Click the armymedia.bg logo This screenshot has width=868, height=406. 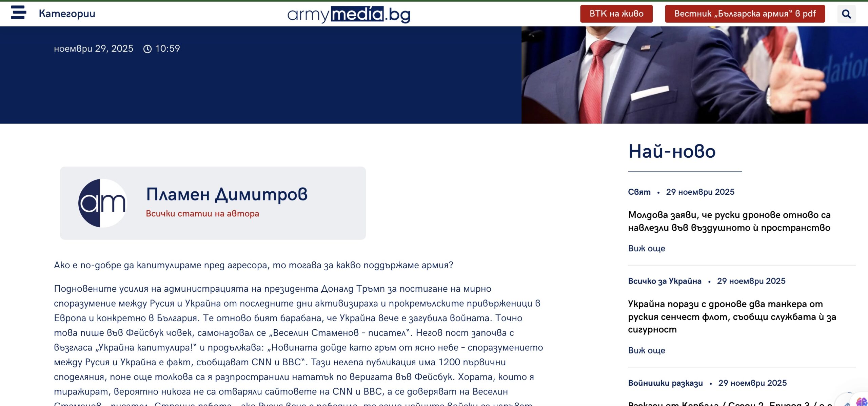349,14
